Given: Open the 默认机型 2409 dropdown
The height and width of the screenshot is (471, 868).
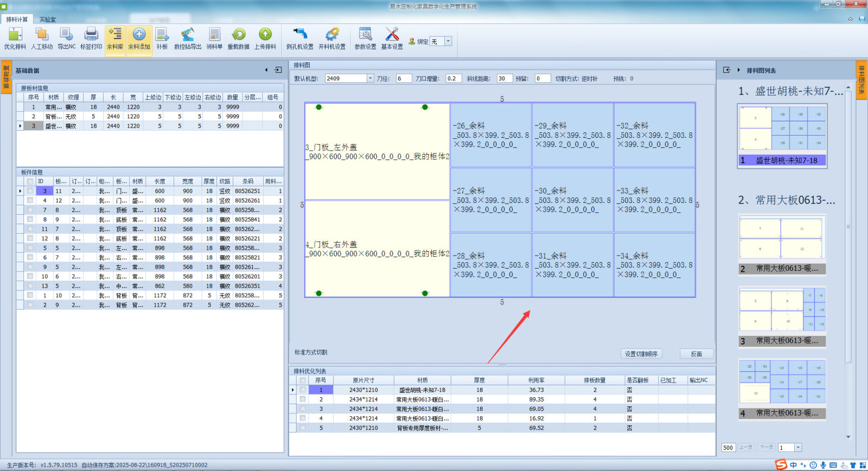Looking at the screenshot, I should point(371,78).
